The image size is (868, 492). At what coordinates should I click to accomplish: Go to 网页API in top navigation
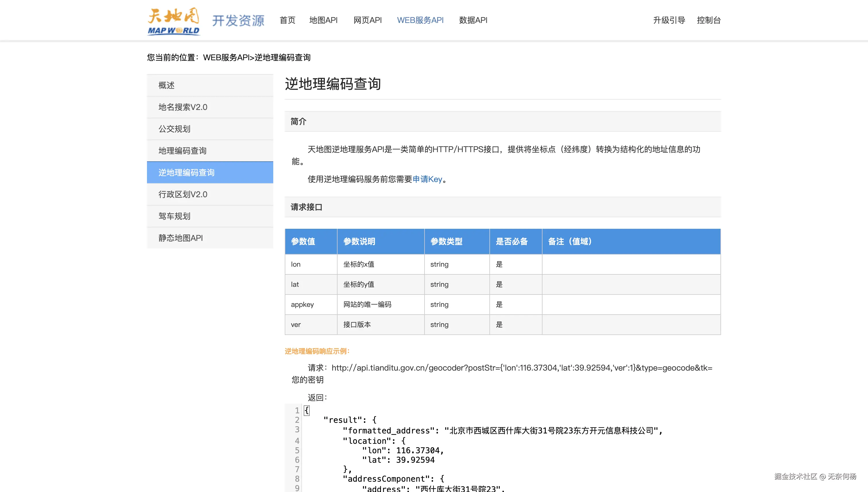[x=367, y=20]
